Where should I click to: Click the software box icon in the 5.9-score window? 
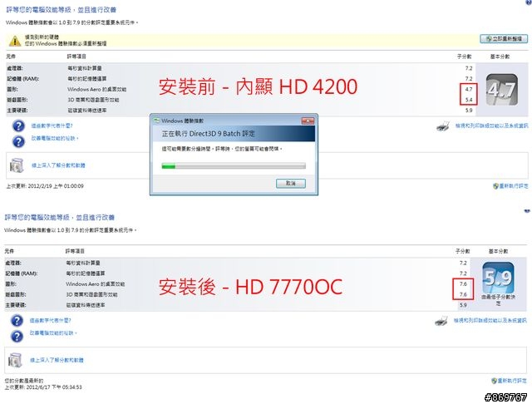coord(15,360)
